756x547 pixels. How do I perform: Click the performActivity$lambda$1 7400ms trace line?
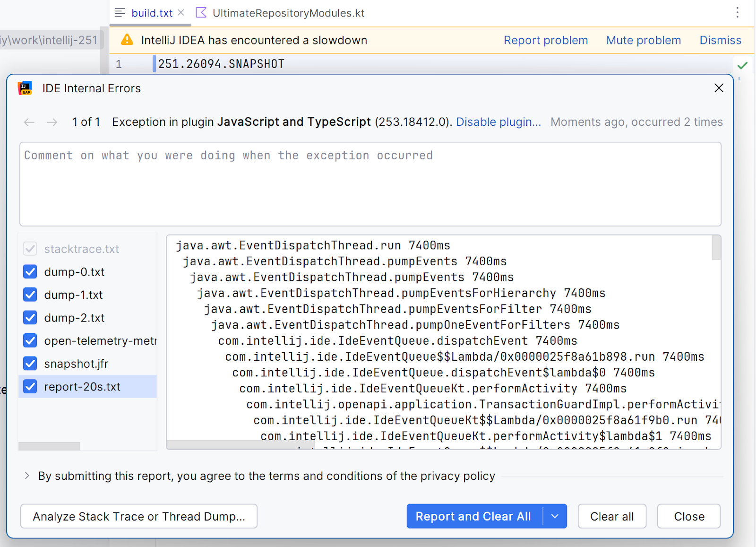click(486, 436)
